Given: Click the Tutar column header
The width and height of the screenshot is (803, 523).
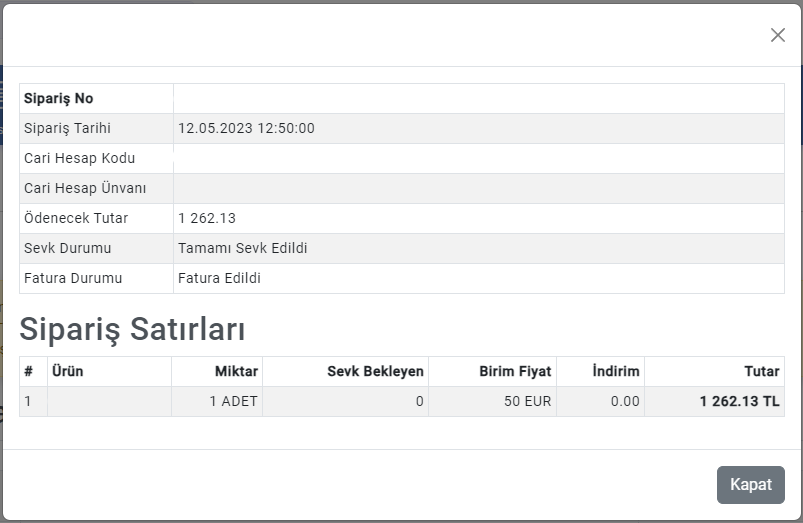Looking at the screenshot, I should coord(761,371).
